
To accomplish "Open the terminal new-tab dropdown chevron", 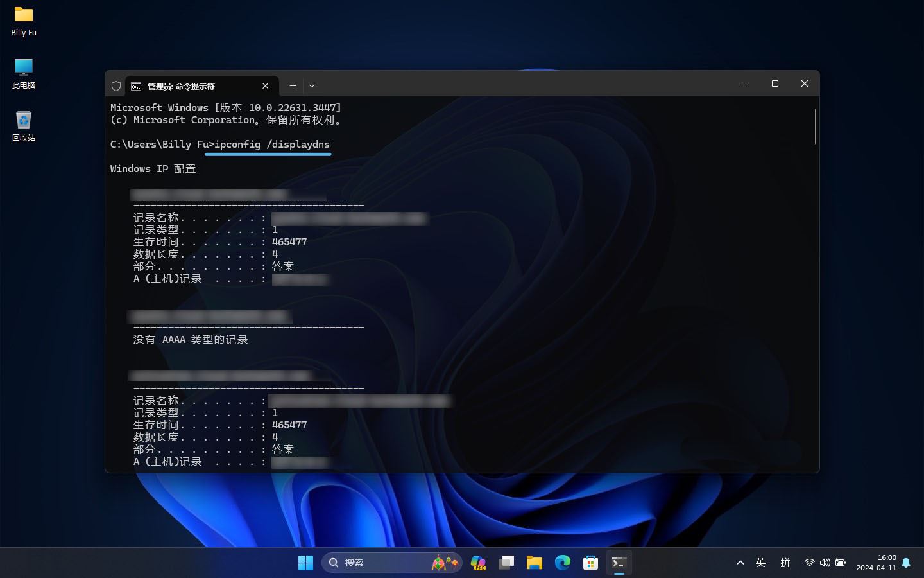I will pyautogui.click(x=312, y=85).
